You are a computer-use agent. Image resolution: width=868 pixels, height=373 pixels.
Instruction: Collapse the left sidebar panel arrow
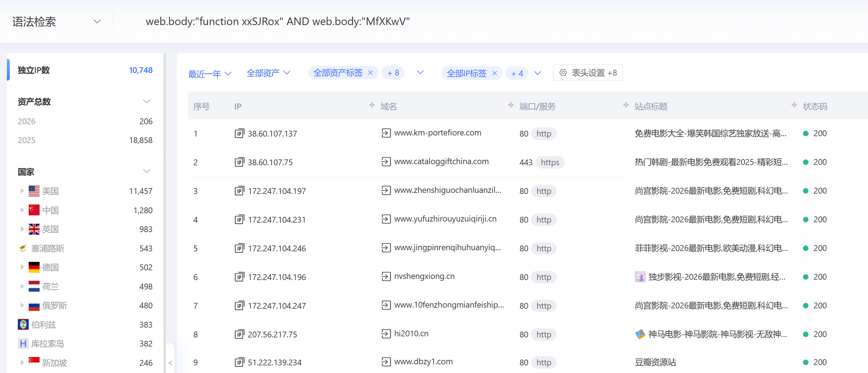pyautogui.click(x=170, y=362)
